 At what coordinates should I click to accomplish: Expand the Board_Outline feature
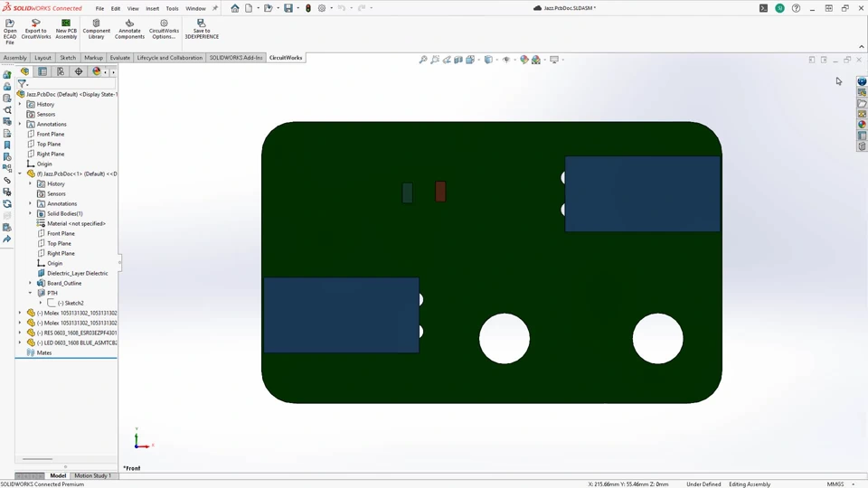pos(31,283)
